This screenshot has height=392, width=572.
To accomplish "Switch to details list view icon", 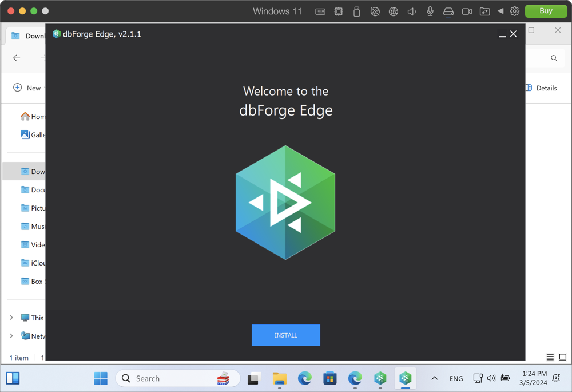I will (x=550, y=357).
